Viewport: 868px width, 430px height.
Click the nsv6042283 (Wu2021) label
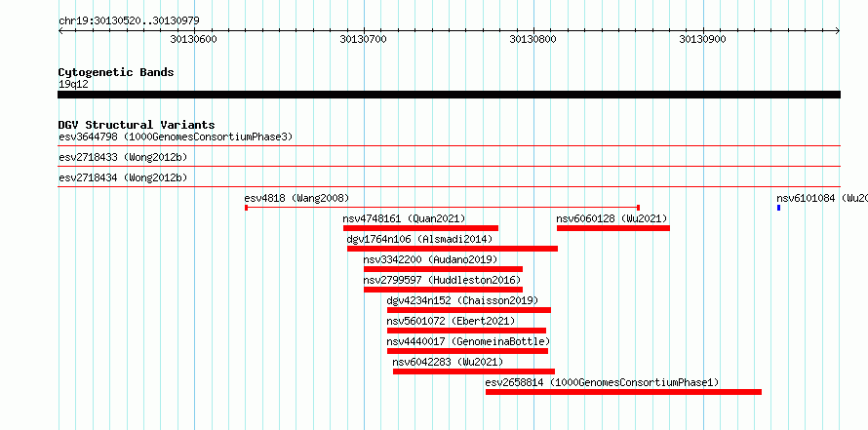[448, 362]
